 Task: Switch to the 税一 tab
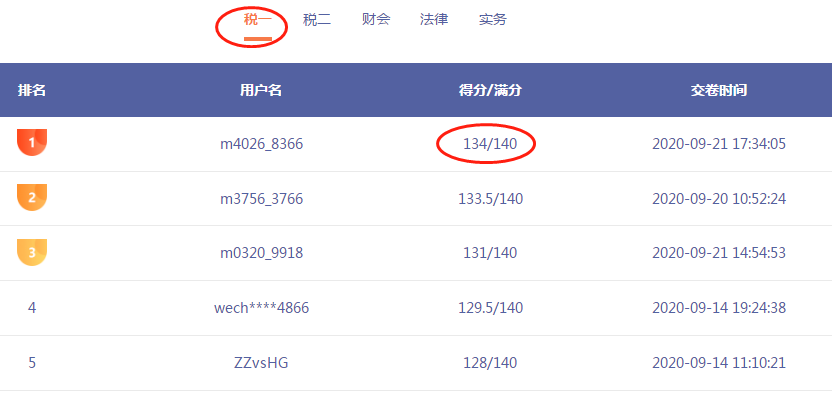(x=257, y=20)
